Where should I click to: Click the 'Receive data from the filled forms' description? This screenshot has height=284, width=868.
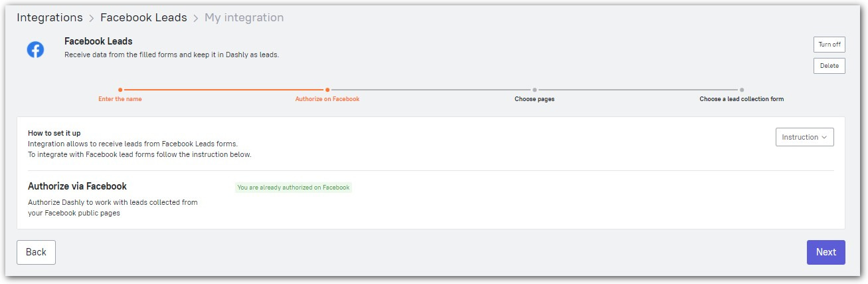(171, 55)
